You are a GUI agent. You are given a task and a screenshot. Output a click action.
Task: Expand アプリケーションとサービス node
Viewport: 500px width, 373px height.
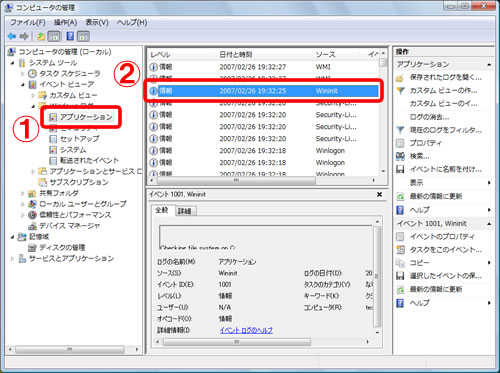[33, 172]
